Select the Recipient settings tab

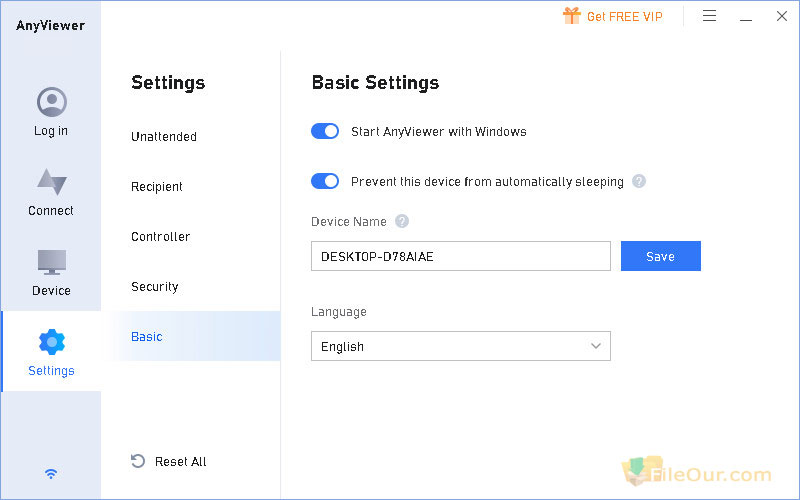[157, 187]
